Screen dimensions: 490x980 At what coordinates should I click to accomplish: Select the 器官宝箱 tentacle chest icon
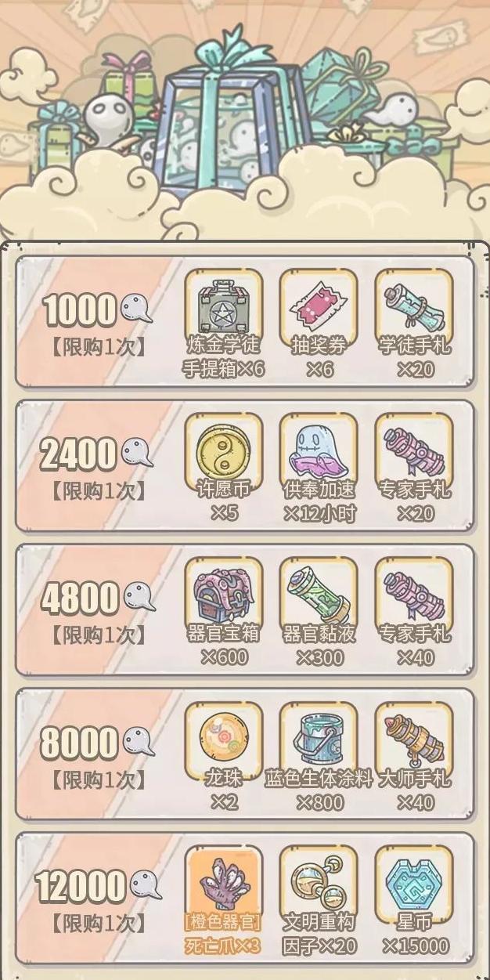pos(224,596)
